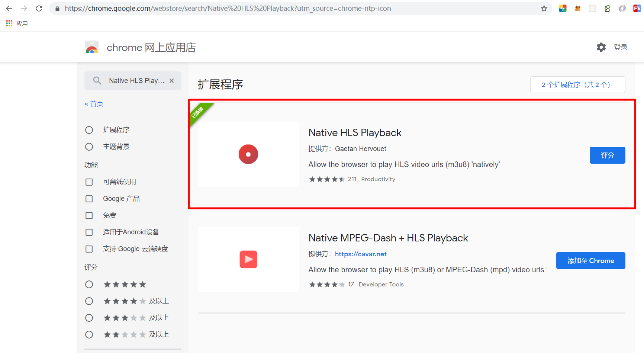The height and width of the screenshot is (353, 644).
Task: Go forward with the browser arrow
Action: (x=24, y=8)
